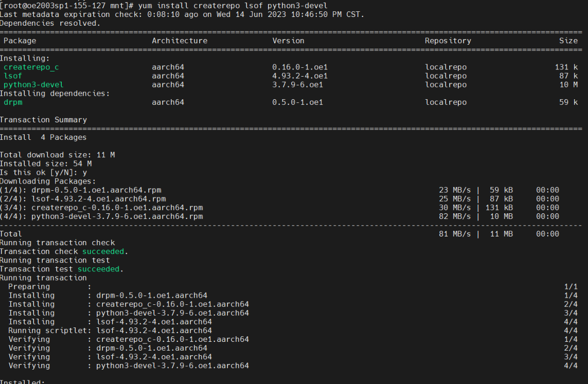The image size is (588, 384).
Task: Select green drpm dependency name
Action: (x=13, y=102)
